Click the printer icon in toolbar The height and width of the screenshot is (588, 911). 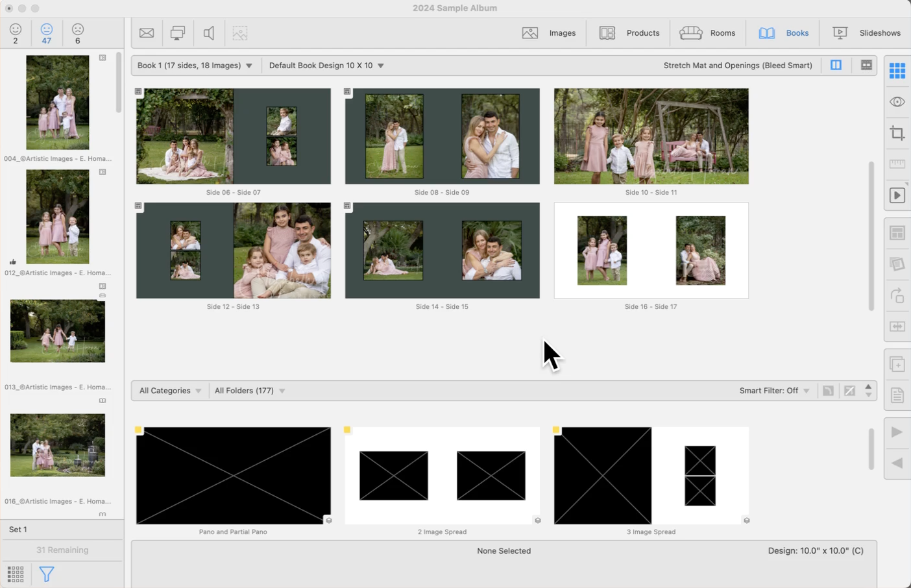177,33
